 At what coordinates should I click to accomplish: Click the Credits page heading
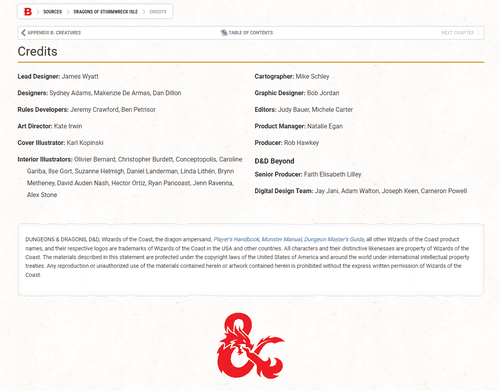[x=37, y=51]
